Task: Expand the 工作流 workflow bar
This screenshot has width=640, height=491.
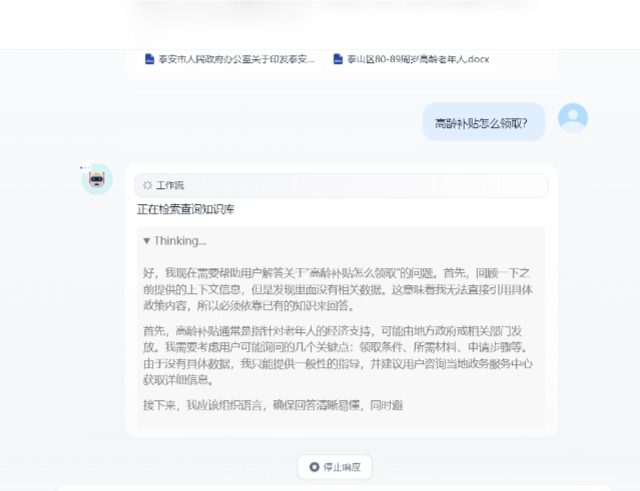Action: (341, 185)
